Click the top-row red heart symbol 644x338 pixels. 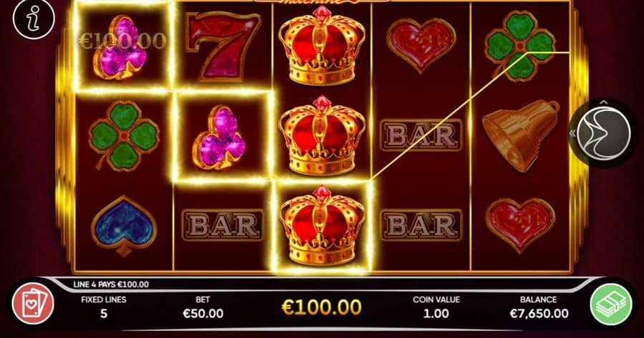click(421, 45)
